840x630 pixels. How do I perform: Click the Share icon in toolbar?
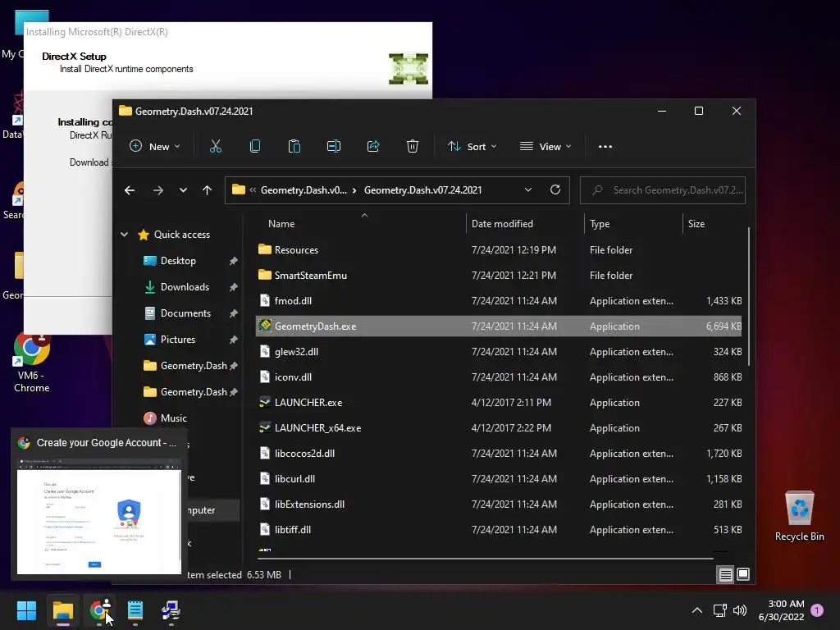(x=373, y=146)
